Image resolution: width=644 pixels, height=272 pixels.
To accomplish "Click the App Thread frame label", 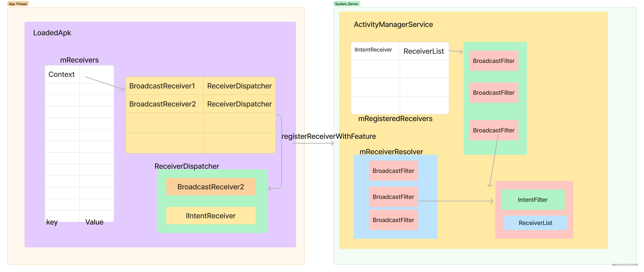I will pos(18,4).
